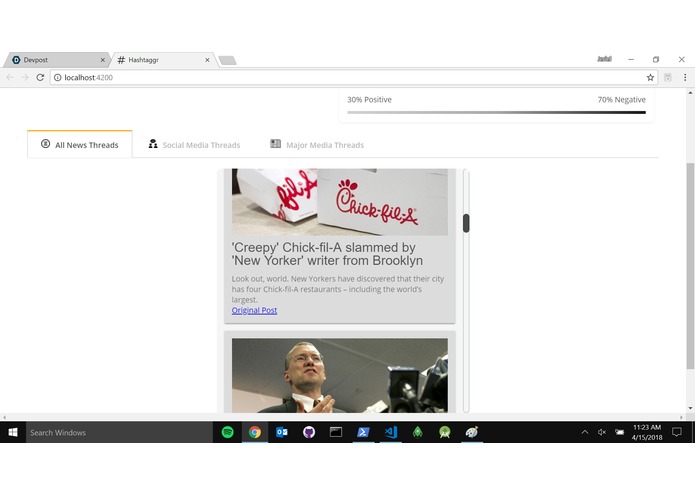Click the Search Windows box
Image resolution: width=695 pixels, height=494 pixels.
(x=119, y=432)
